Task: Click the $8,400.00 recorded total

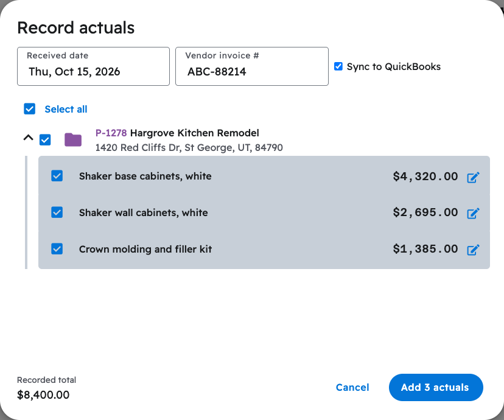Action: click(43, 394)
